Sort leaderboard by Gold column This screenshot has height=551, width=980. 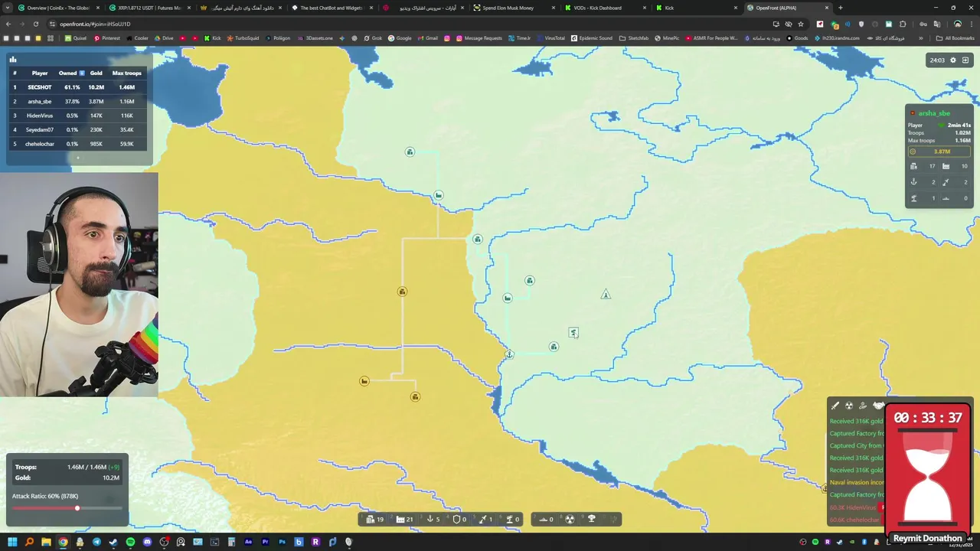(96, 73)
